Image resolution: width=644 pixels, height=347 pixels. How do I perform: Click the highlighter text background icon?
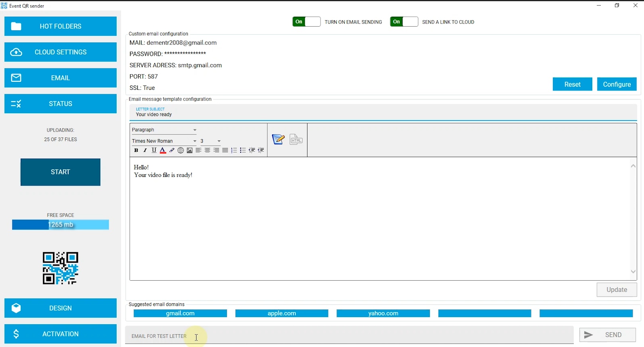coord(172,150)
